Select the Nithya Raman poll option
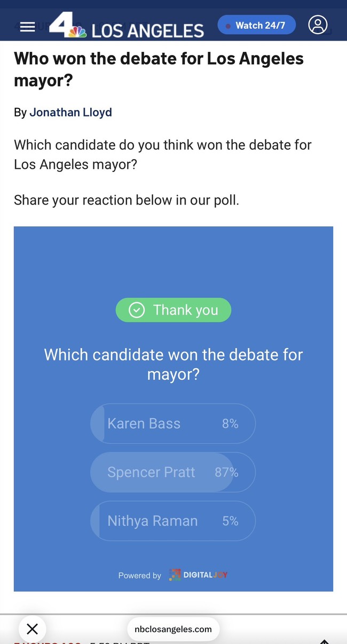347x644 pixels. click(173, 521)
